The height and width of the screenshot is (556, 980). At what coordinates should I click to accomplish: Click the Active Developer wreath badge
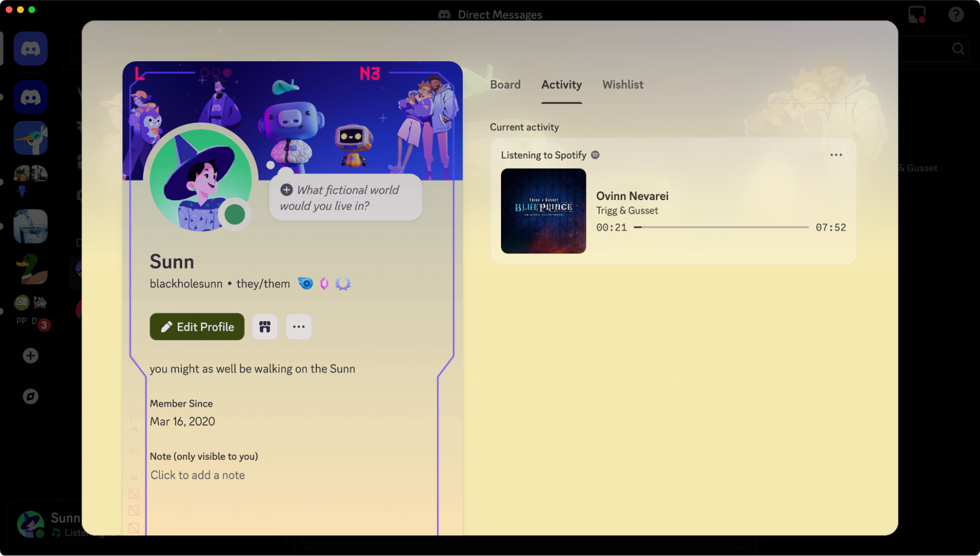tap(343, 283)
